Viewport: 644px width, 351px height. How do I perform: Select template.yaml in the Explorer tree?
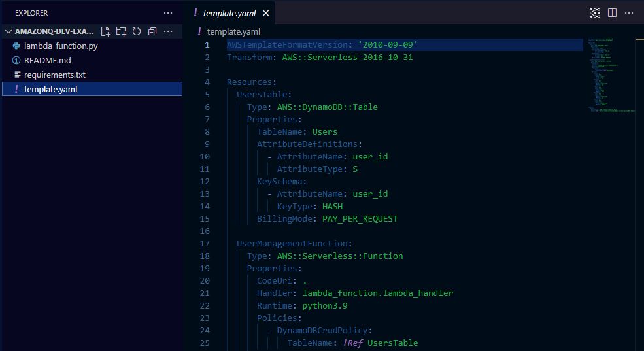click(x=92, y=89)
